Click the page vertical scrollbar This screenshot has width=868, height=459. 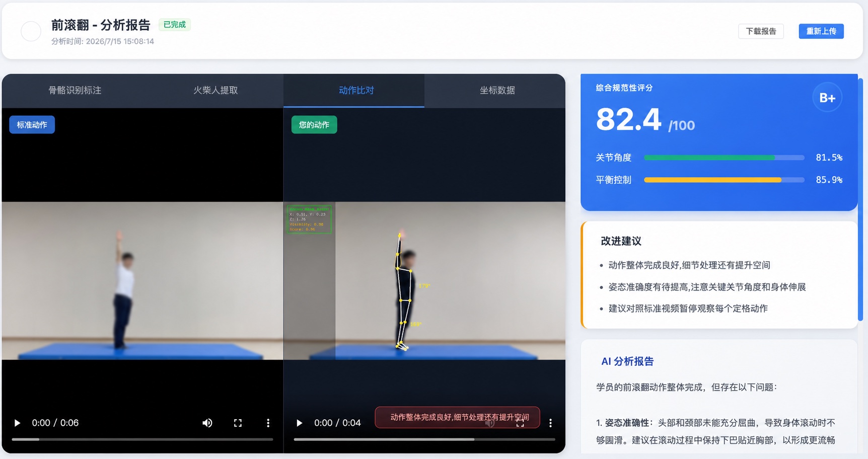coord(860,199)
